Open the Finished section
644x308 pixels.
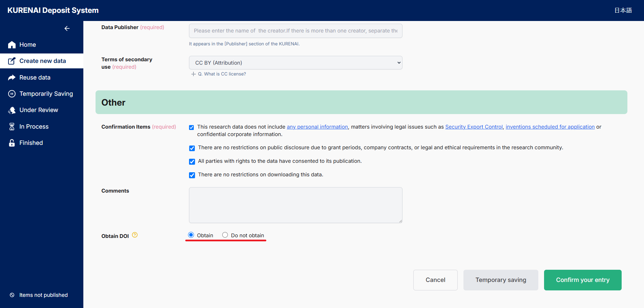coord(42,143)
